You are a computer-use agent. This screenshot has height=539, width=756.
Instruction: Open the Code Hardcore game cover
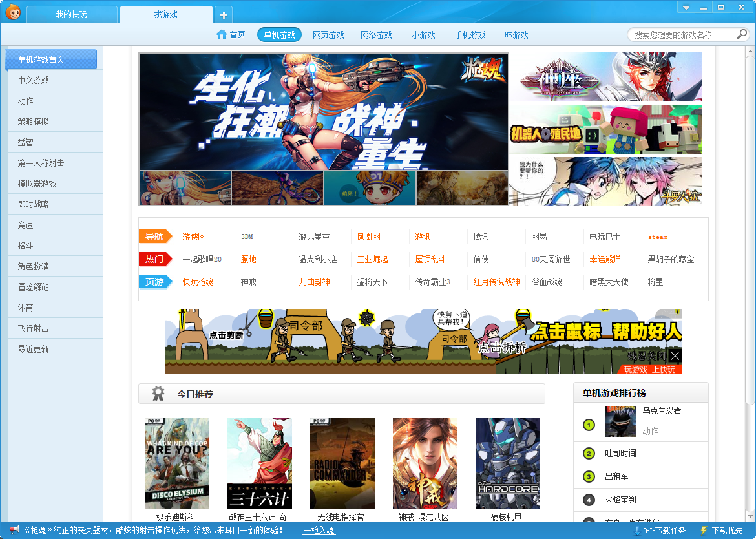(x=508, y=463)
